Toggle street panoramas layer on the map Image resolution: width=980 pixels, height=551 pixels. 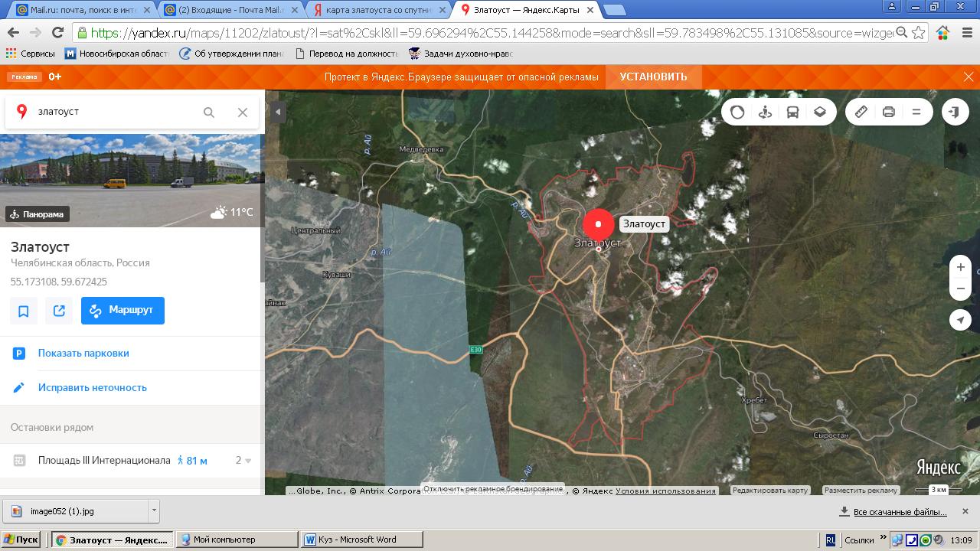[x=765, y=112]
